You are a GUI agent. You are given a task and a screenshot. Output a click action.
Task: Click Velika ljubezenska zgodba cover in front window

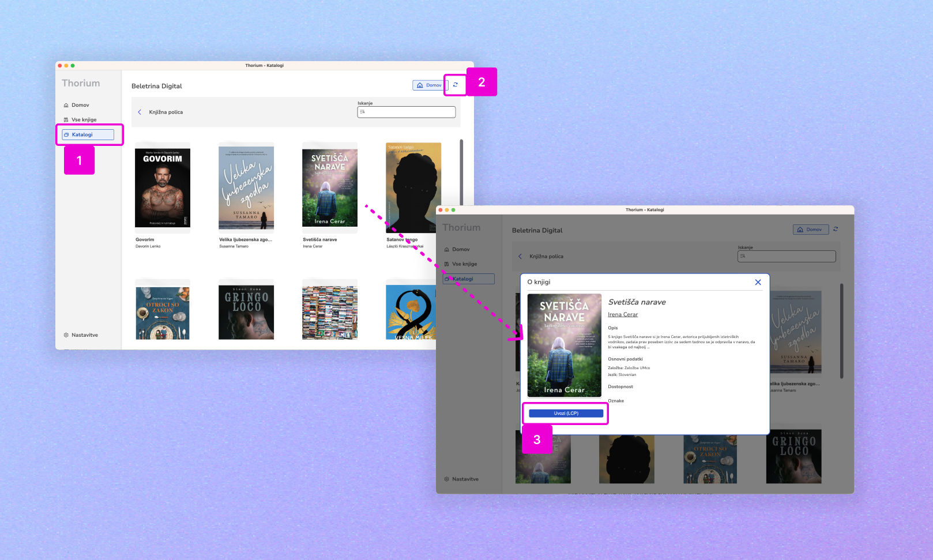[x=796, y=333]
